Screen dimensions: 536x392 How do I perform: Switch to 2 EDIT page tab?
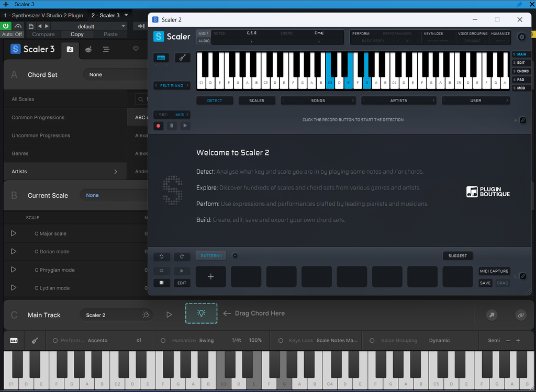tap(521, 63)
